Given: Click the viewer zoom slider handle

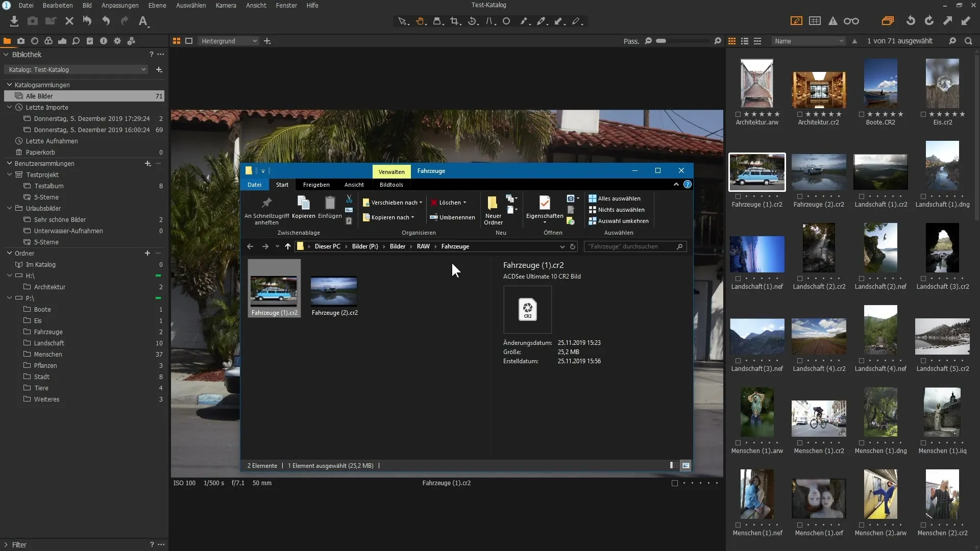Looking at the screenshot, I should (661, 41).
